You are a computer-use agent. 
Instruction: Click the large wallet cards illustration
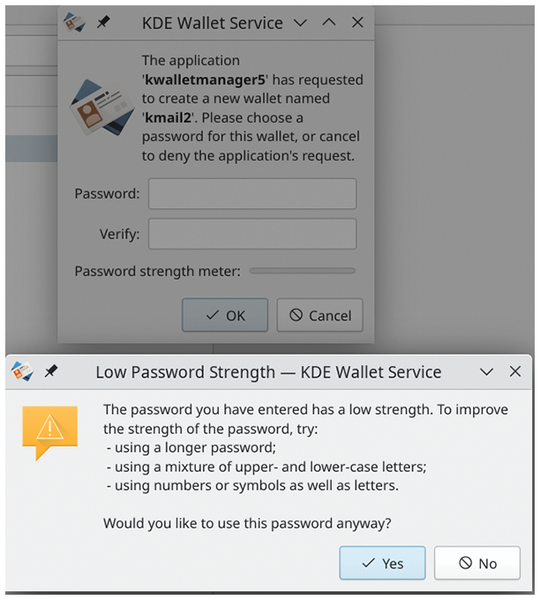tap(102, 107)
